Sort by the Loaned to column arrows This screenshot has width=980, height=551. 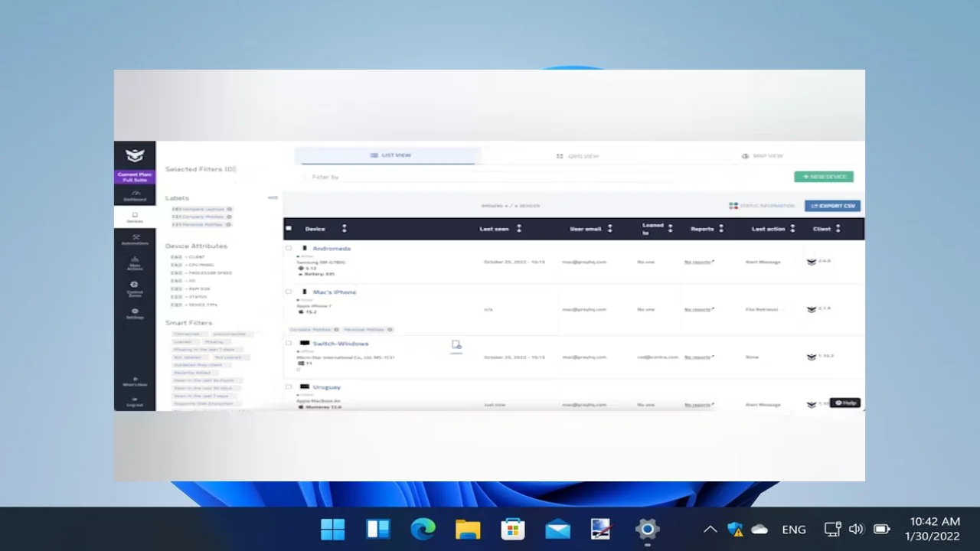point(671,229)
